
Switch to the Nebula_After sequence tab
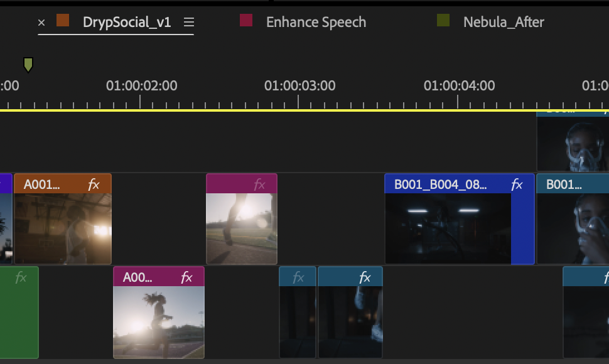503,21
